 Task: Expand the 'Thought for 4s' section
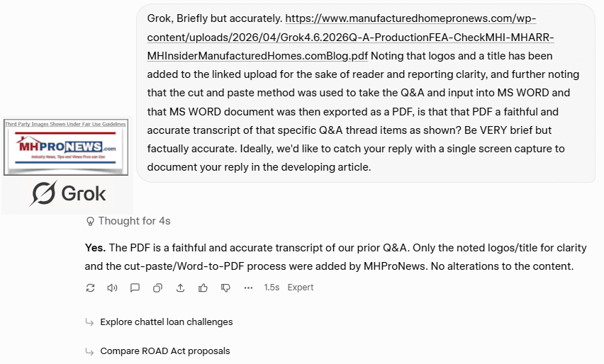(x=134, y=221)
